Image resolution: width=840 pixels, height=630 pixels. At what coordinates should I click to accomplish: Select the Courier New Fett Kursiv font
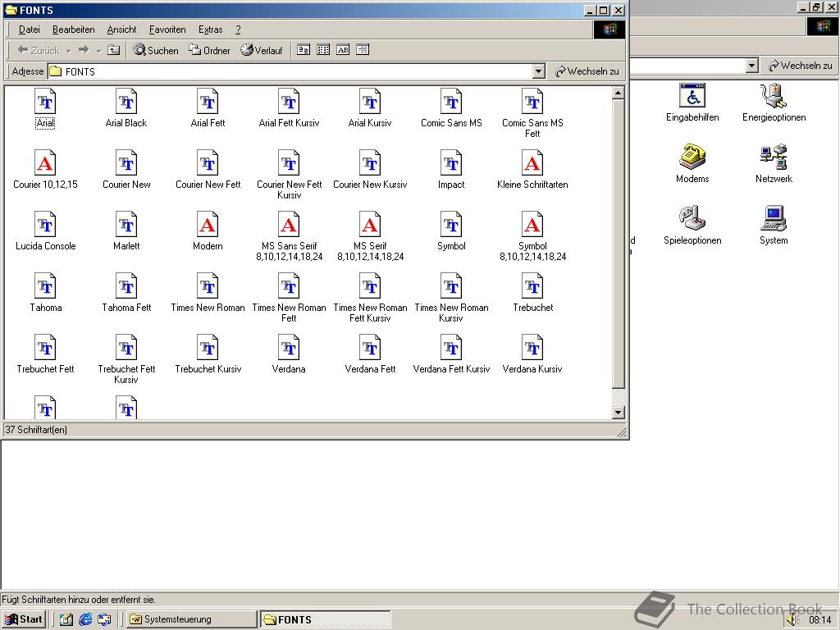click(289, 163)
